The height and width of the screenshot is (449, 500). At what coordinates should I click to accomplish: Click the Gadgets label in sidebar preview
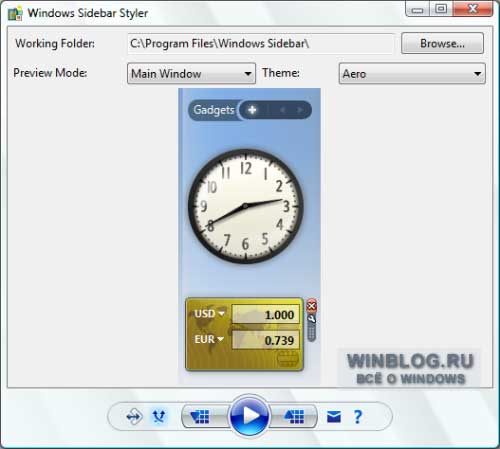(x=214, y=110)
